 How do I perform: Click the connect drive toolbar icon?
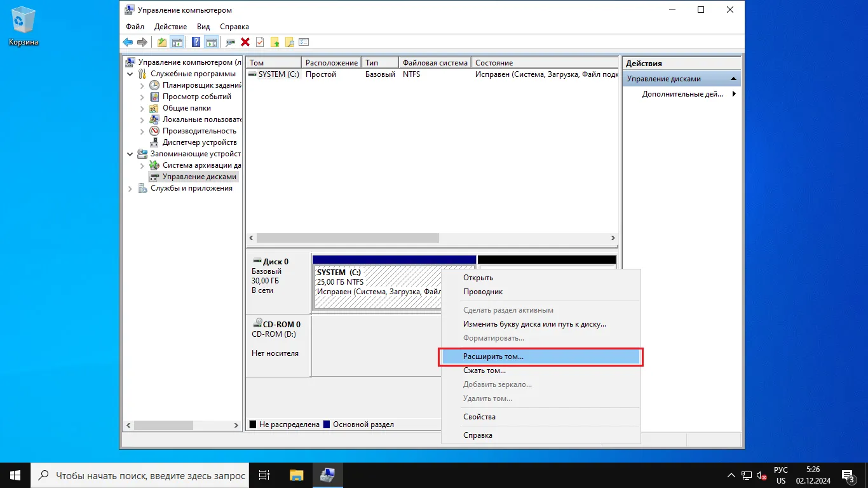pyautogui.click(x=230, y=43)
